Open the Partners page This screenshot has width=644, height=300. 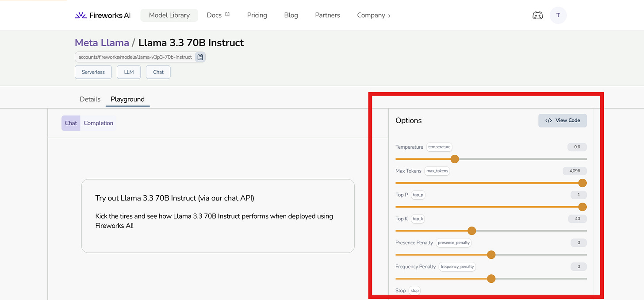pos(328,15)
